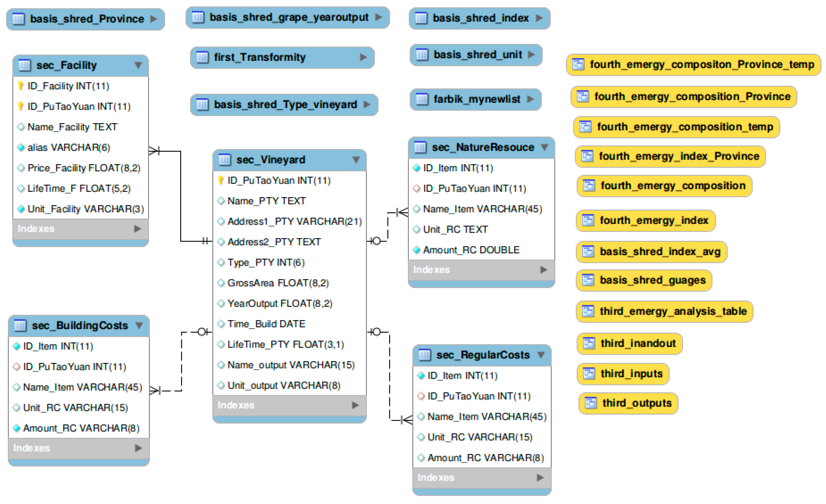Click the first_Transformity table icon
The width and height of the screenshot is (826, 504).
(x=202, y=57)
